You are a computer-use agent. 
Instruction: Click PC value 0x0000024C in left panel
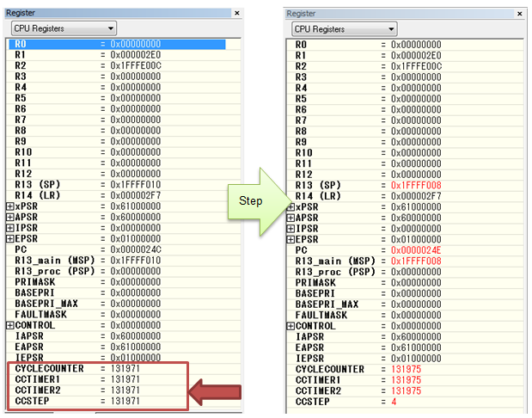136,249
